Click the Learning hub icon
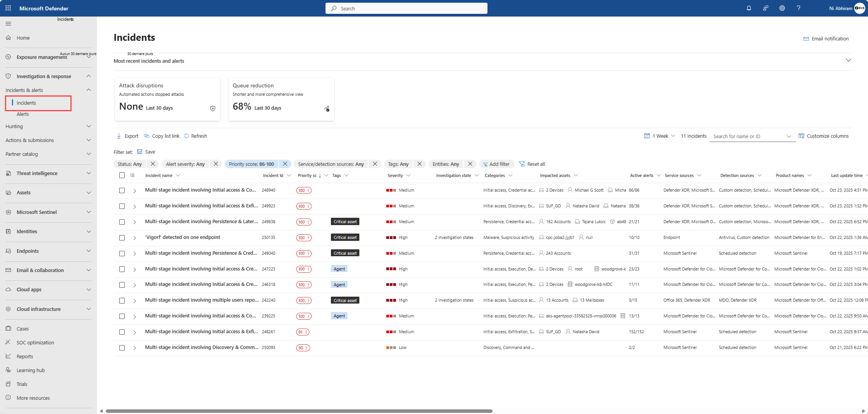Screen dimensions: 868x414 click(8, 370)
